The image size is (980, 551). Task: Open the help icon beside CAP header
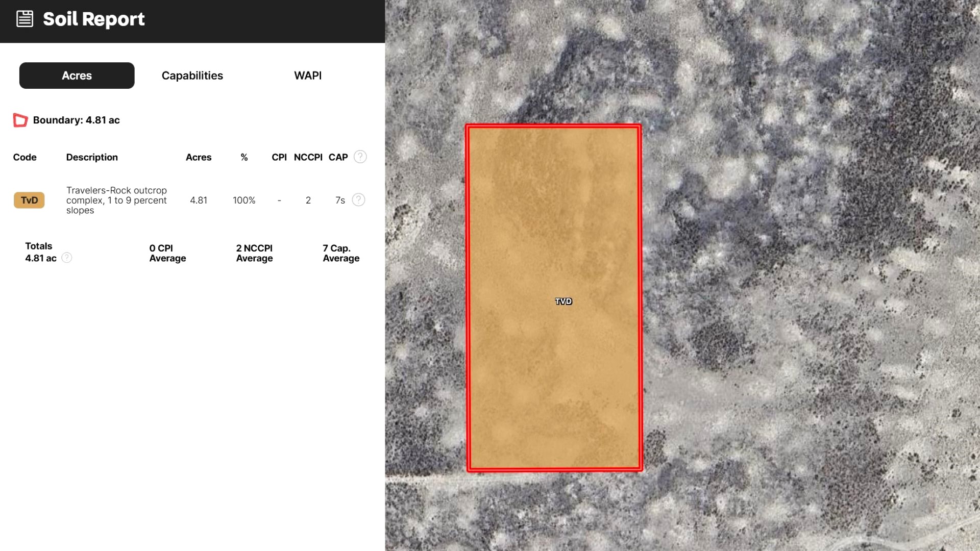pos(360,157)
